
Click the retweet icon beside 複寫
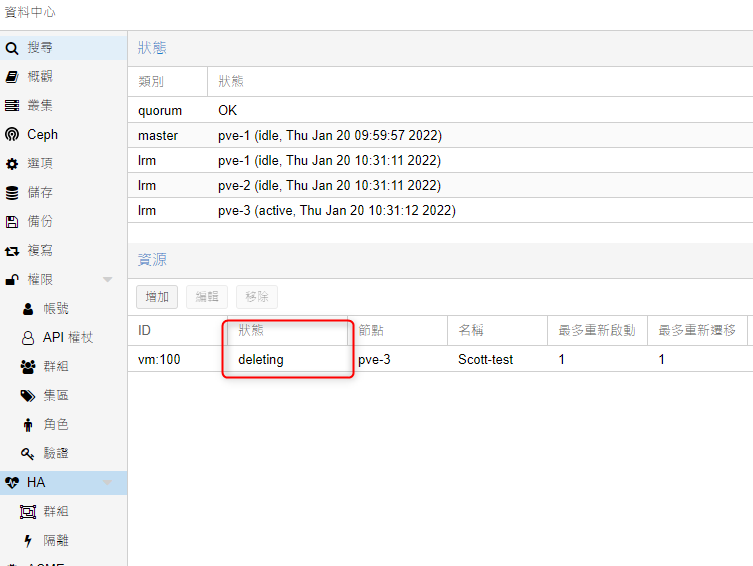pos(12,251)
